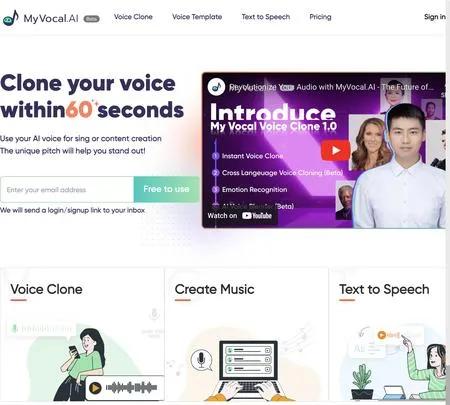The image size is (450, 405).
Task: Click the orange play icon in Text to Speech illustration
Action: pyautogui.click(x=381, y=335)
